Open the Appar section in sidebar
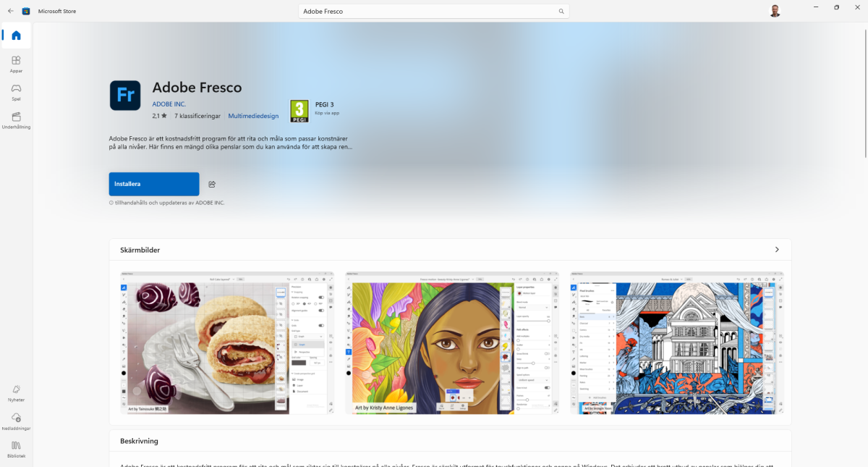 click(16, 64)
